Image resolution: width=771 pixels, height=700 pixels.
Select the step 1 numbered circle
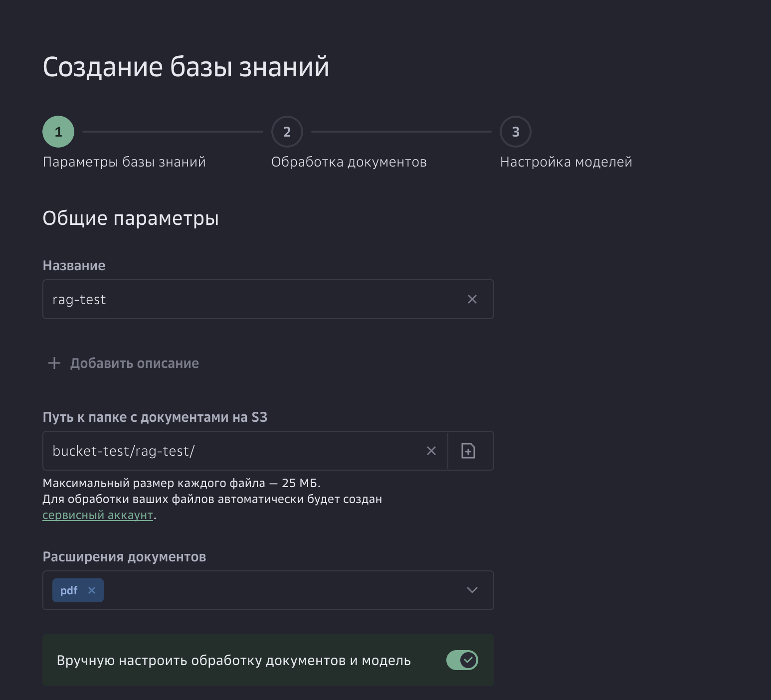point(58,132)
